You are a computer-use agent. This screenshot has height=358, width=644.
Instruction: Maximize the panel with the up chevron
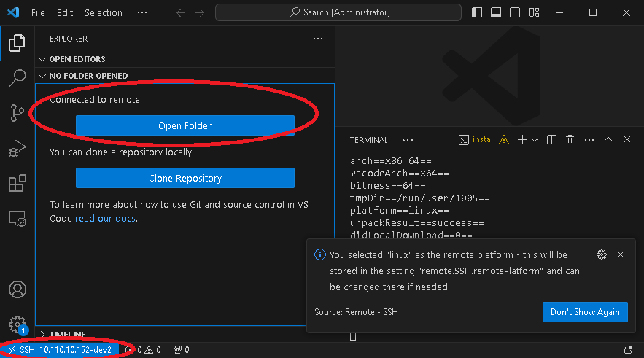coord(608,139)
